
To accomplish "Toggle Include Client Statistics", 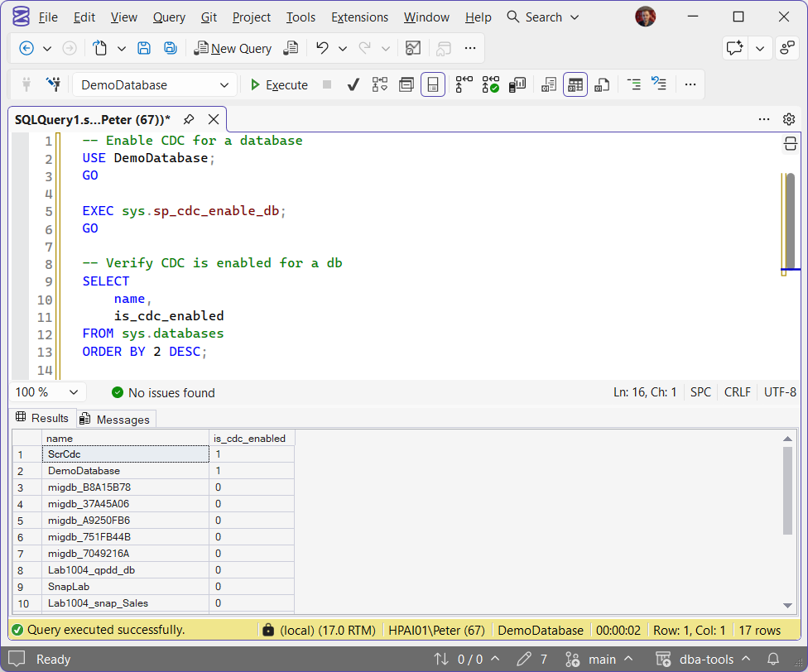I will pyautogui.click(x=517, y=84).
